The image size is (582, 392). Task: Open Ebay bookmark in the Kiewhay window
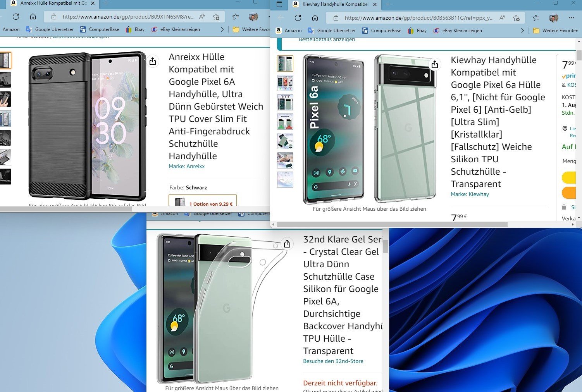click(x=417, y=31)
